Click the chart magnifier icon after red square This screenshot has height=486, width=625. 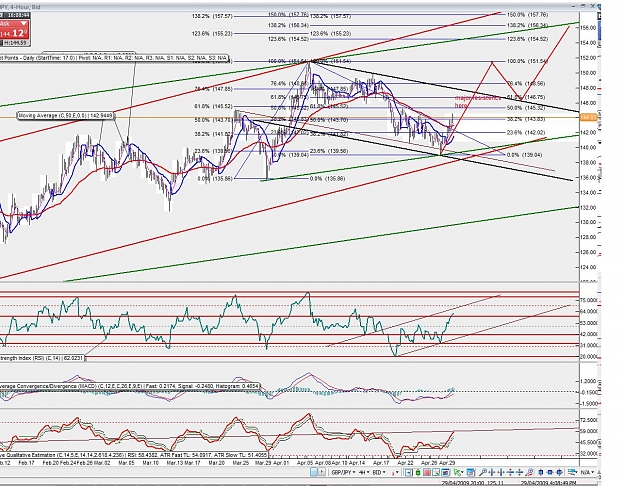pos(436,473)
